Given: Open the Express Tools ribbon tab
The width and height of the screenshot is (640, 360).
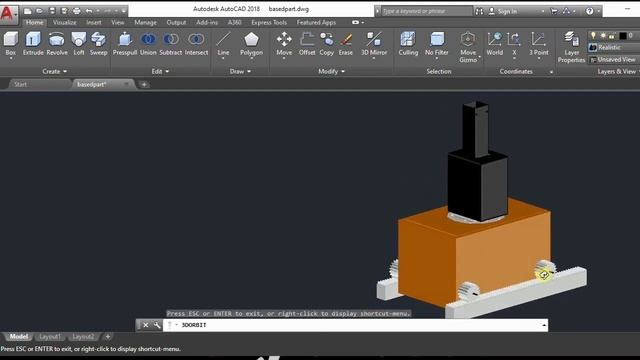Looking at the screenshot, I should (269, 22).
